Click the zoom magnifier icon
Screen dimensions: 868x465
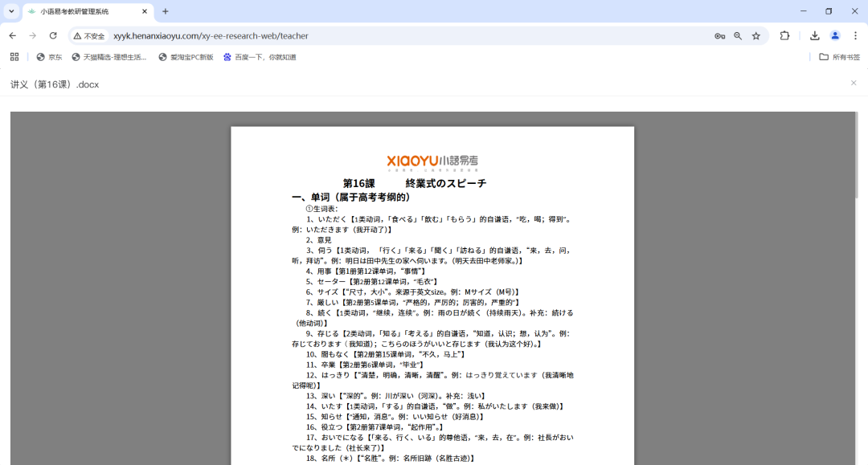[x=738, y=36]
